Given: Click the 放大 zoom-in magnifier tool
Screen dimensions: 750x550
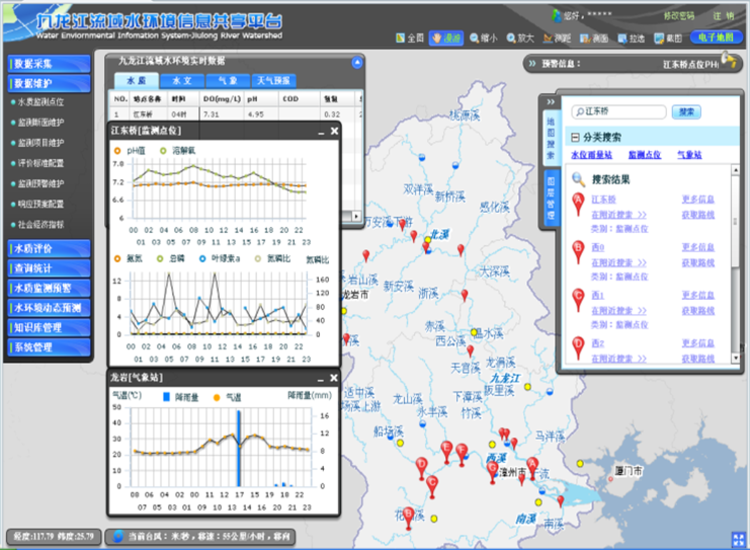Looking at the screenshot, I should [519, 38].
